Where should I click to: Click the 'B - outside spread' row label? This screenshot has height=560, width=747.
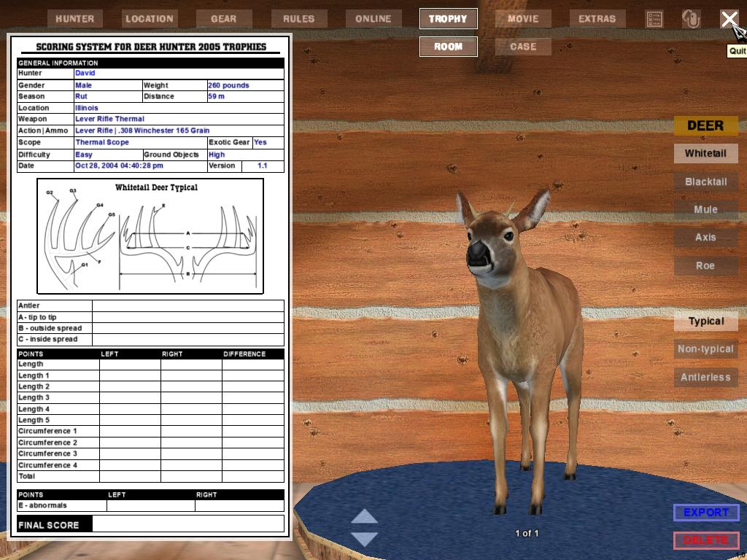coord(50,328)
